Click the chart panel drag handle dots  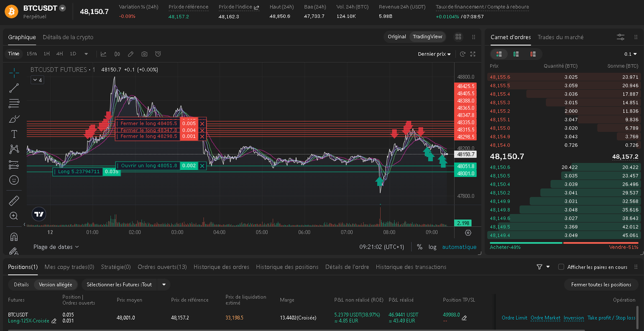point(473,37)
